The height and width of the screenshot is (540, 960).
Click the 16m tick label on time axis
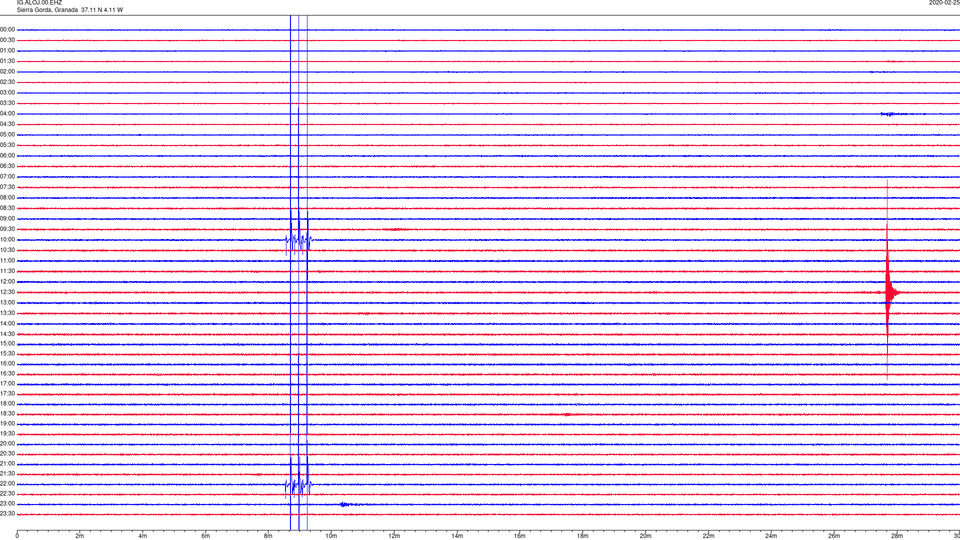click(520, 536)
